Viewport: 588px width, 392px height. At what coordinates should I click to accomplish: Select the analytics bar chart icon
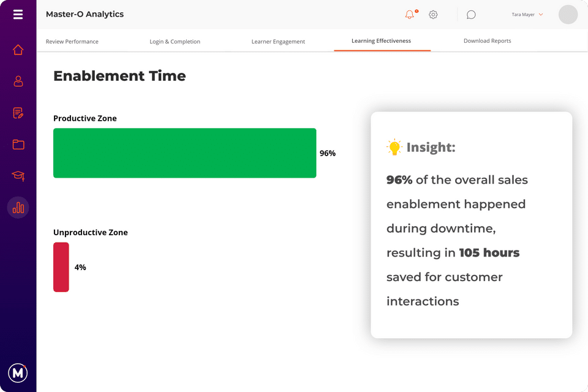[18, 208]
